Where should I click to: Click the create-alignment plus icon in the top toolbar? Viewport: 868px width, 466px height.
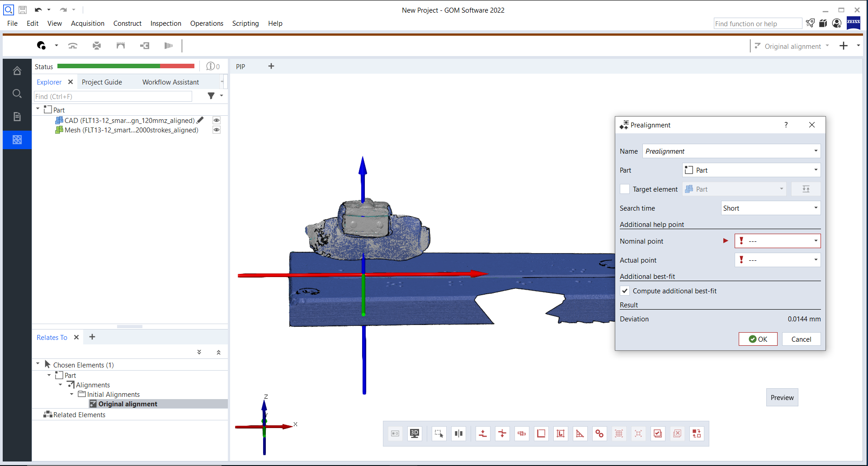coord(844,46)
